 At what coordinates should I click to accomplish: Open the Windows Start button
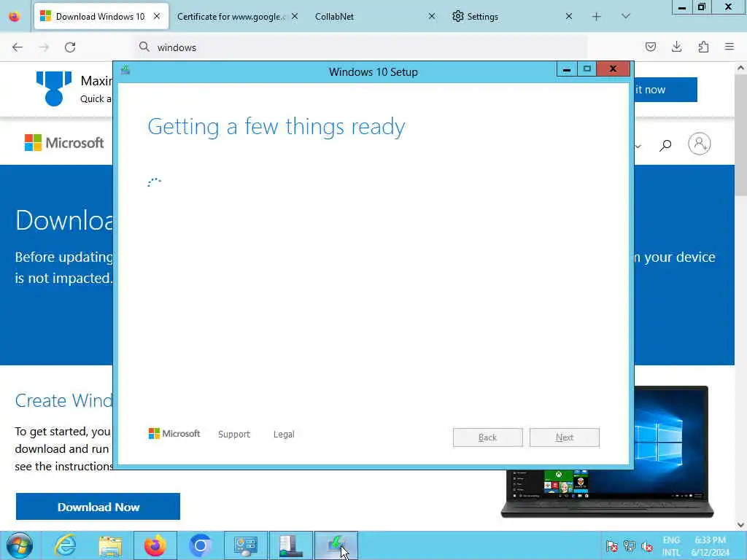click(x=20, y=545)
